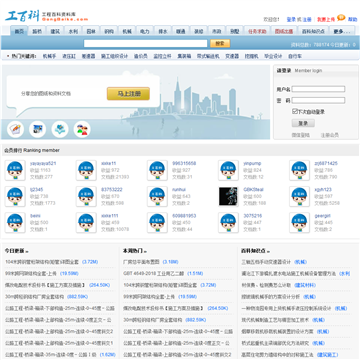This screenshot has height=360, width=360.
Task: Click the orange 搜索 search button
Action: pos(220,43)
